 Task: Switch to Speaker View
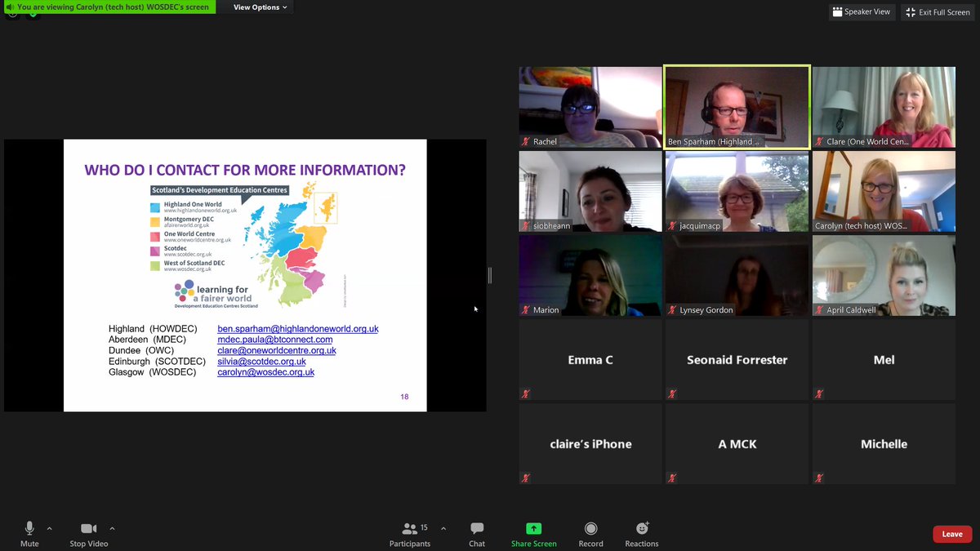[862, 12]
